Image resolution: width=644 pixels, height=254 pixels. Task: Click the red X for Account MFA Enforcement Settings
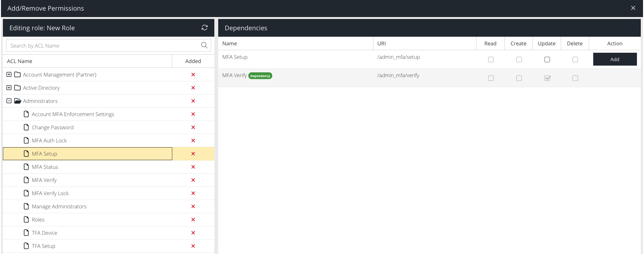[193, 114]
